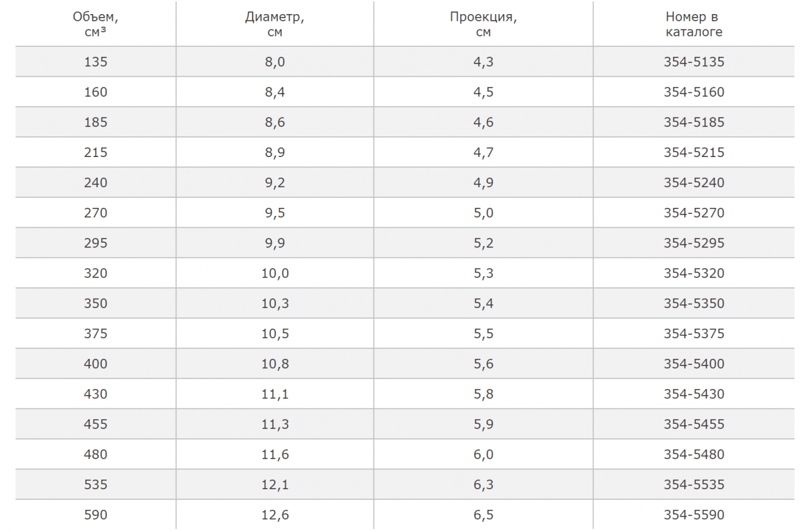Click projection value 4,9
This screenshot has width=802, height=532.
pos(483,183)
